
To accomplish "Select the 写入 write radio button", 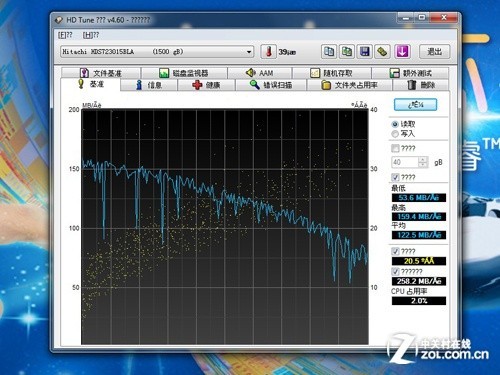I will [x=395, y=134].
